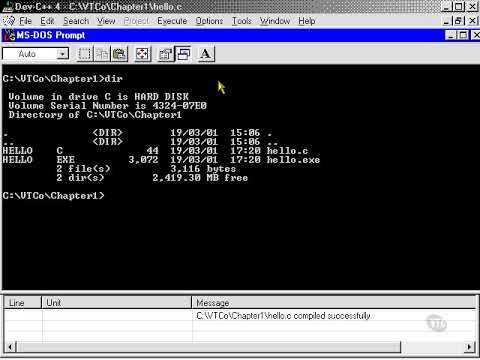Minimize the Dev-C++ main window
The image size is (480, 360).
pos(447,6)
